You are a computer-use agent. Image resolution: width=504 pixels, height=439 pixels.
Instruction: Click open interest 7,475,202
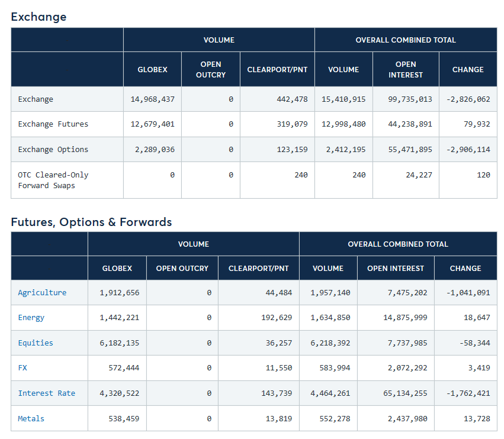coord(407,292)
